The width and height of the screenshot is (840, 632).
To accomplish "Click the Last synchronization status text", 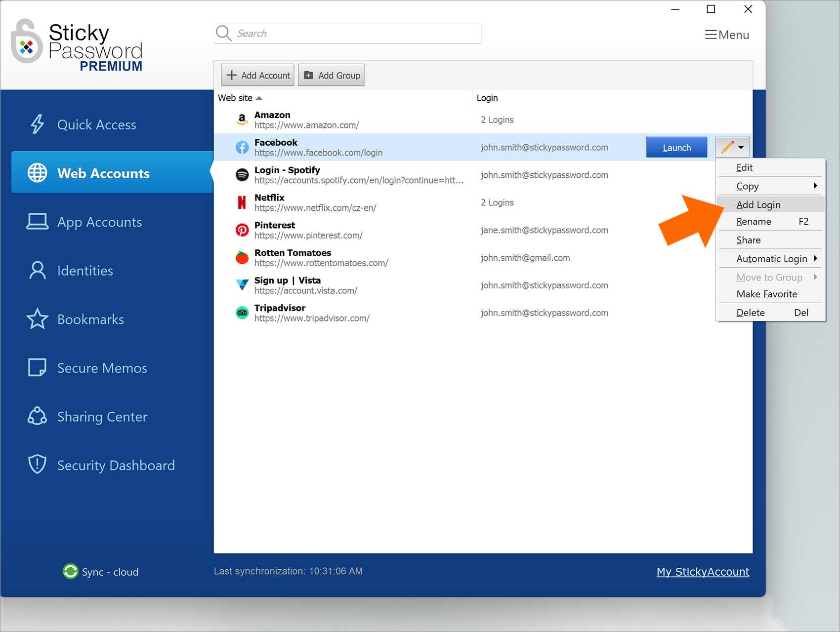I will click(x=288, y=571).
